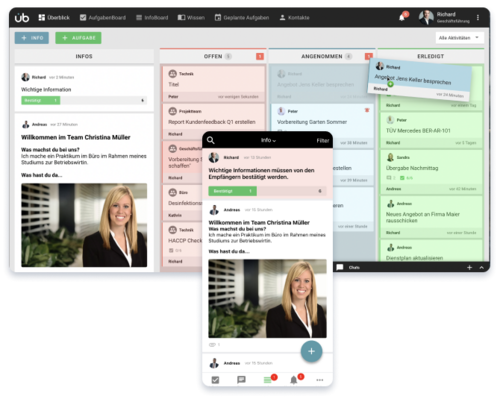Viewport: 500px width, 399px height.
Task: Open the Kontakte tab
Action: (294, 17)
